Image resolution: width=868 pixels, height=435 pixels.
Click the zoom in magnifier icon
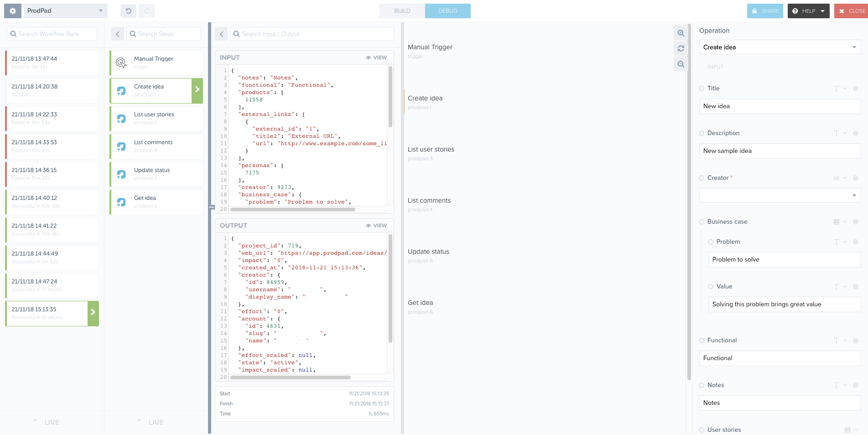pos(681,33)
